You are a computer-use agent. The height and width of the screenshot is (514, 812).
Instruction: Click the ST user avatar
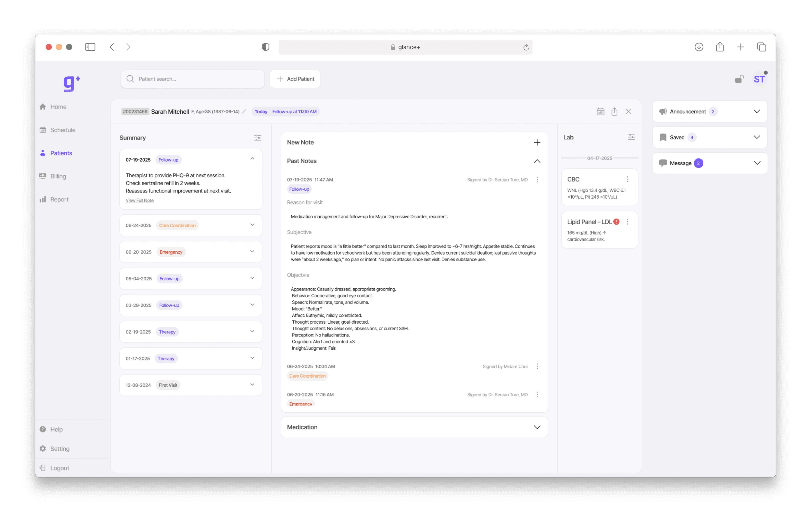tap(759, 79)
